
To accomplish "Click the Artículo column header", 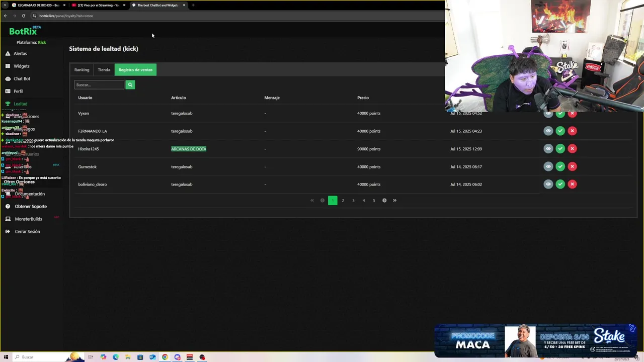I will (x=179, y=98).
